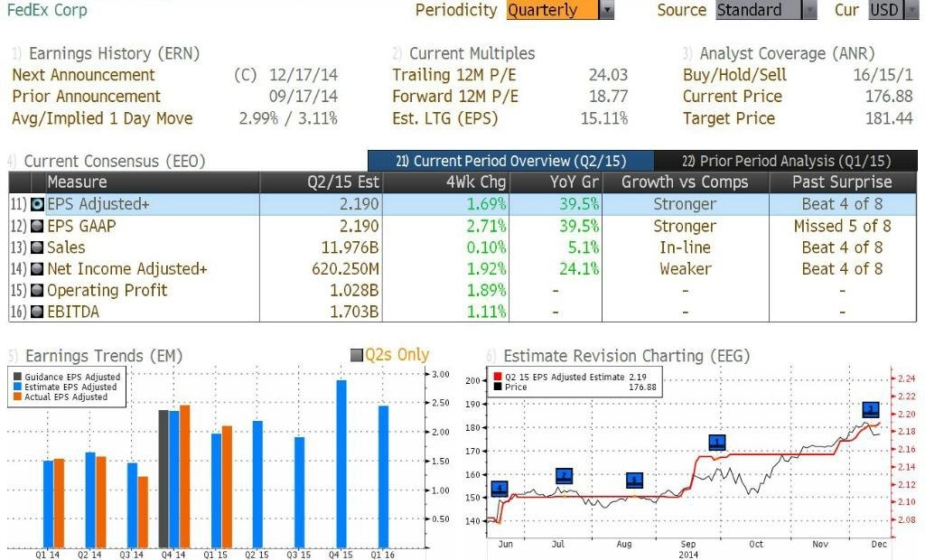Screen dimensions: 925x560
Task: Click the Actual EPS Adjusted legend swatch
Action: pyautogui.click(x=17, y=397)
